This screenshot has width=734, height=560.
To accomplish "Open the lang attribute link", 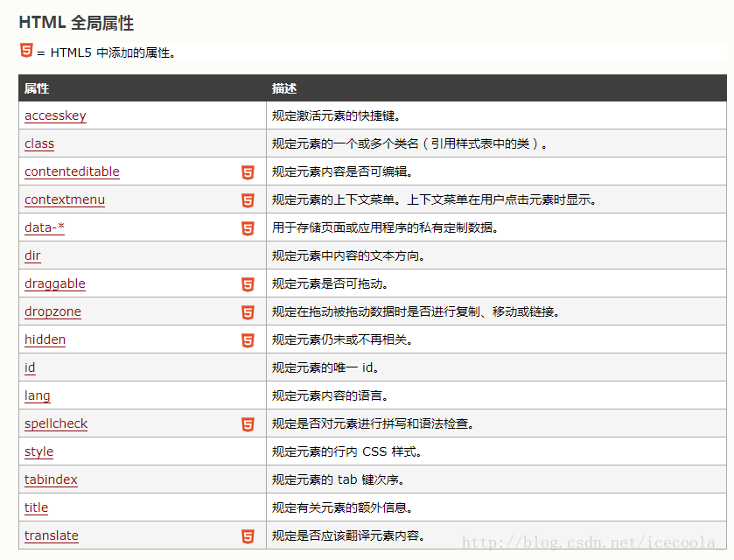I will pos(37,395).
